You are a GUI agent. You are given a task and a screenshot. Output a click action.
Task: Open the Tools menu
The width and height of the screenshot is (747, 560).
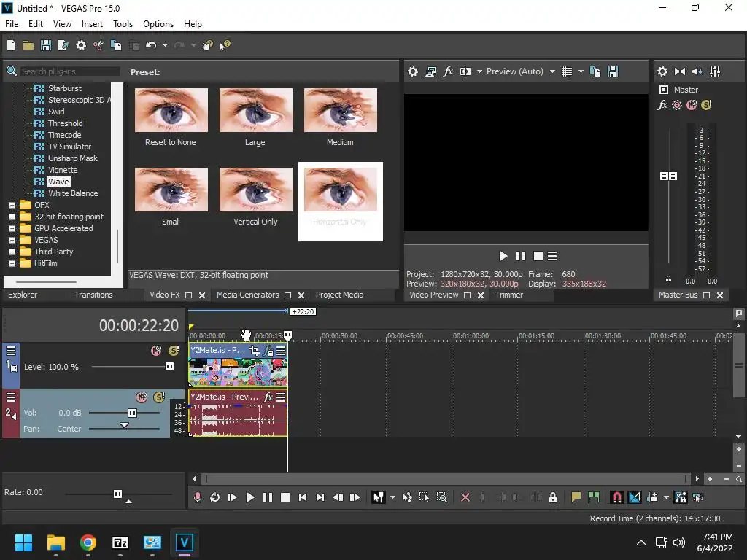tap(123, 24)
